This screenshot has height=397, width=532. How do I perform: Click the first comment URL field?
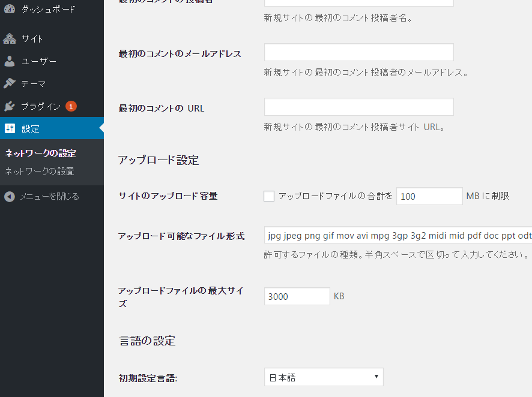(358, 107)
